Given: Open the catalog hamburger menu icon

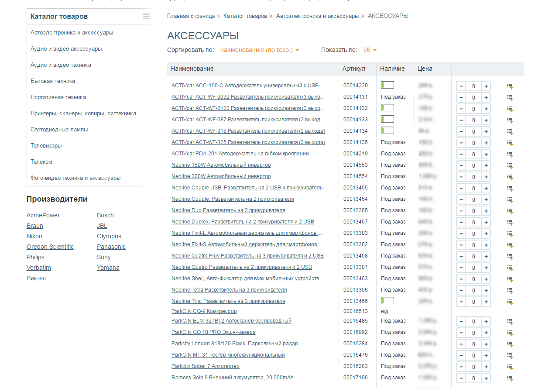Looking at the screenshot, I should click(x=146, y=17).
